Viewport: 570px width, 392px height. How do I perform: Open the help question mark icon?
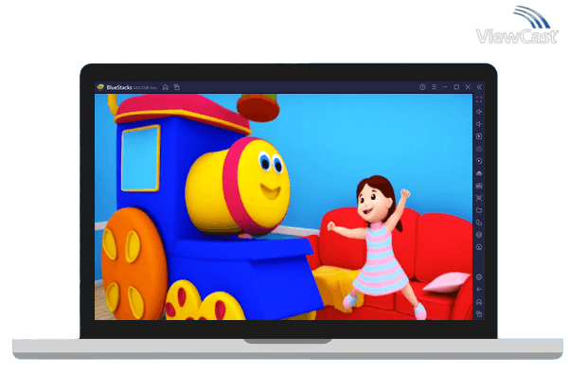422,87
